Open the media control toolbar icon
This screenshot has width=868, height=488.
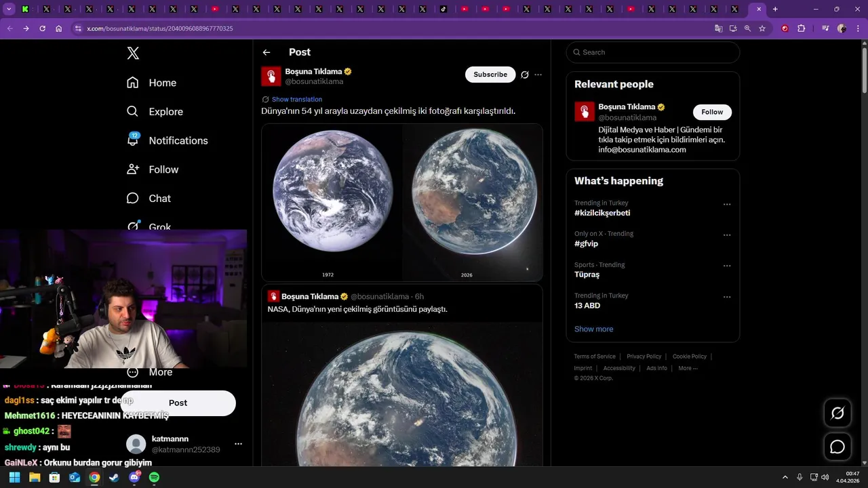[825, 28]
